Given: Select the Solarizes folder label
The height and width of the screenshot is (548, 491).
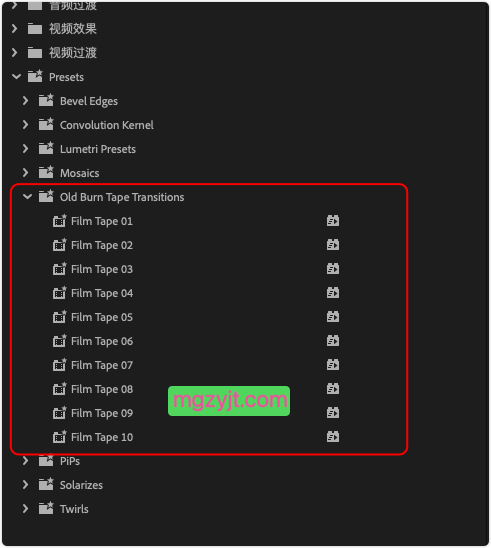Looking at the screenshot, I should [x=81, y=485].
